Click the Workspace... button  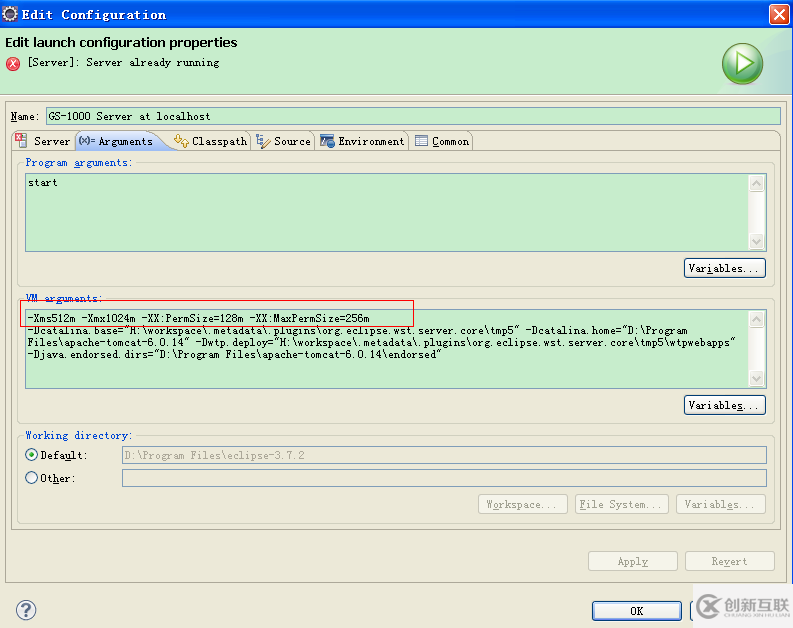(x=522, y=504)
